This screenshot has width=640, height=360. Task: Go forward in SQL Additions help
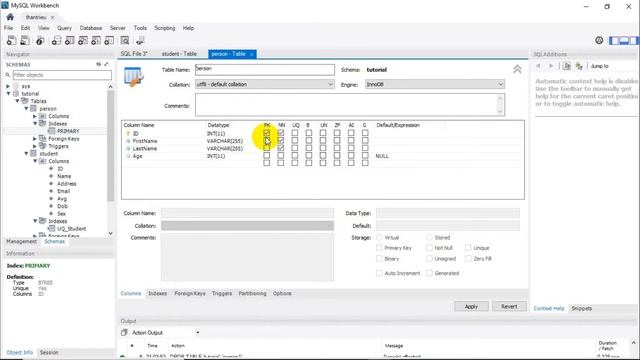pos(551,66)
